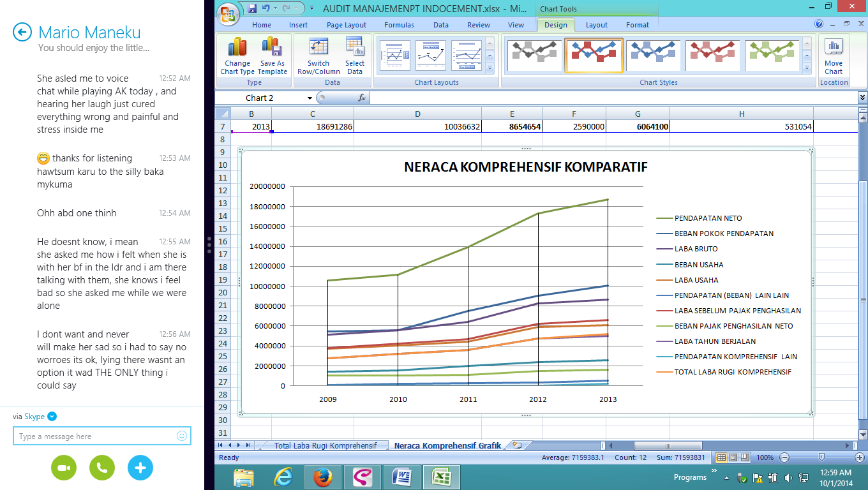The height and width of the screenshot is (490, 868).
Task: Open the via Skype dropdown
Action: coord(52,417)
